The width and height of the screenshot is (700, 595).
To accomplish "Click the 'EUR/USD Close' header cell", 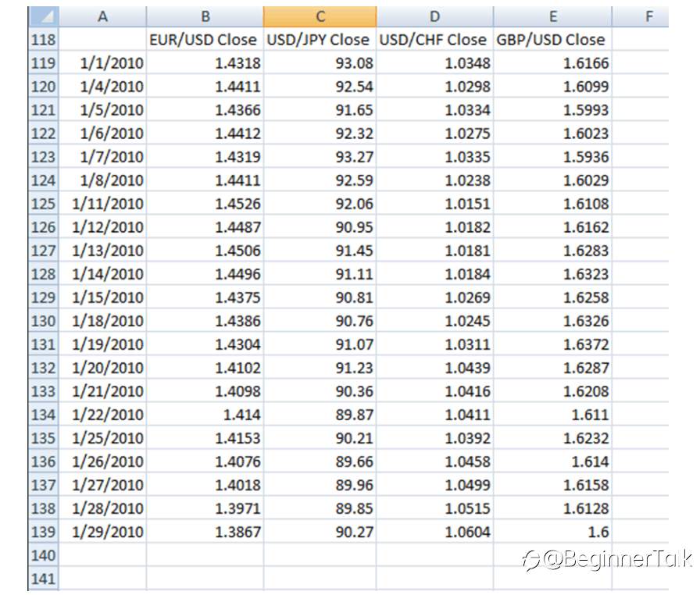I will pyautogui.click(x=205, y=40).
